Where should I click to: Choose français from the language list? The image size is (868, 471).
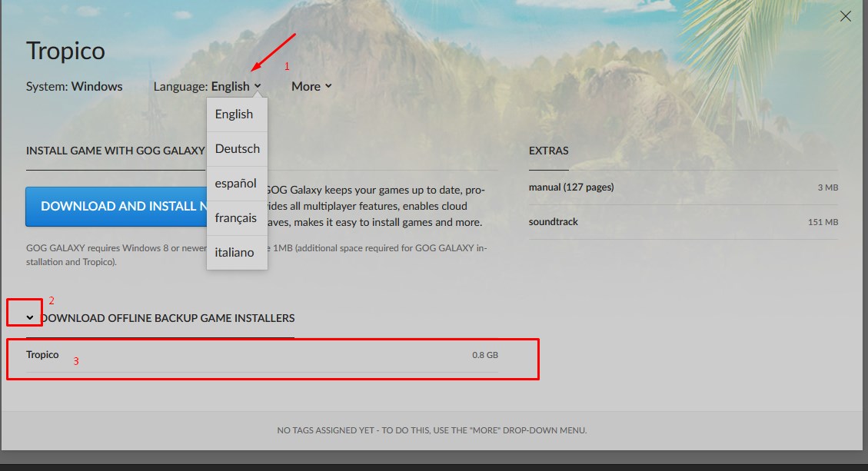[237, 218]
